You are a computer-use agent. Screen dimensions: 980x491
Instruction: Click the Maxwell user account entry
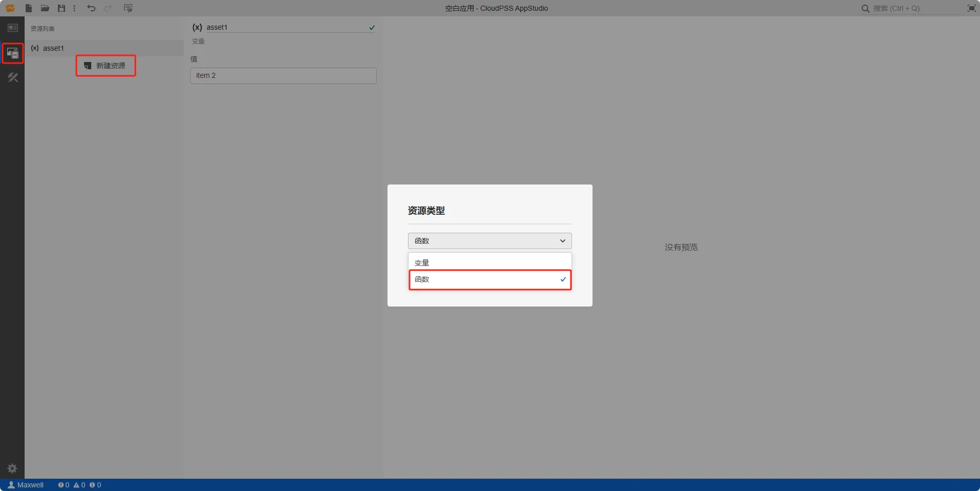(26, 485)
